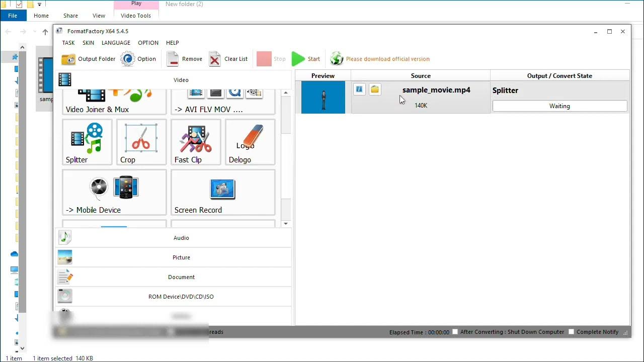Open the Video Joiner & Mux tool
Viewport: 644px width, 362px height.
(x=114, y=102)
